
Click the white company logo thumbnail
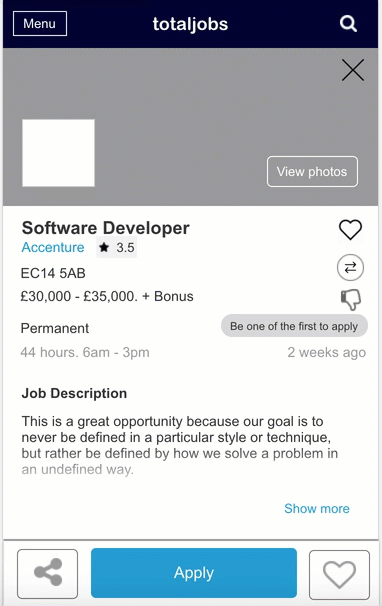pos(58,153)
